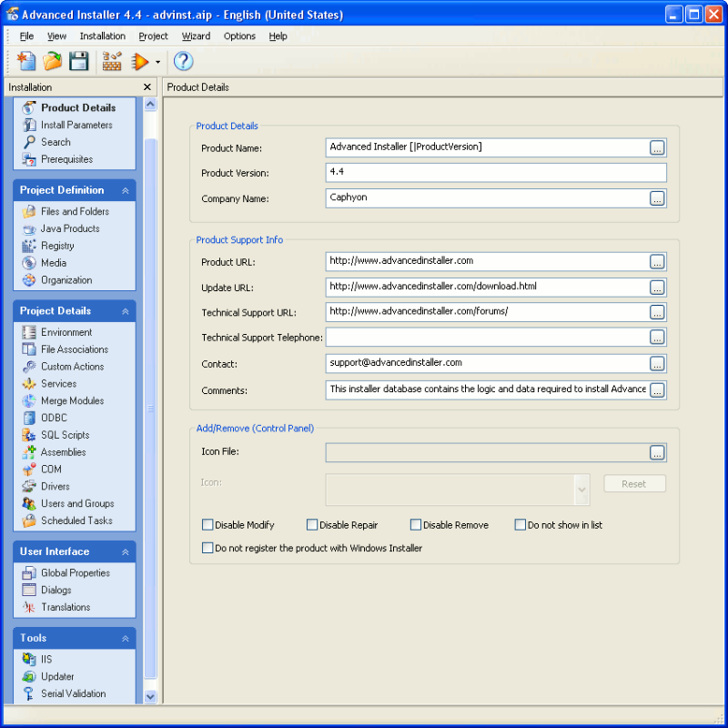
Task: Save the project with the floppy disk icon
Action: 79,61
